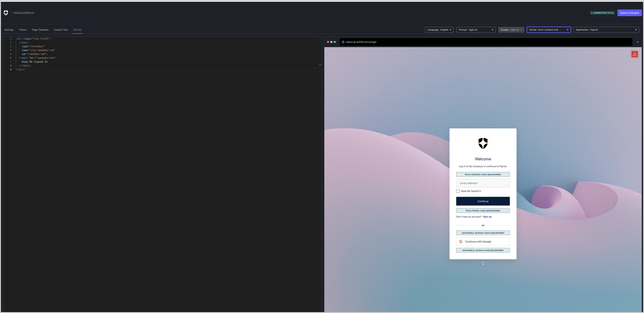
Task: Click Continue with Google button
Action: tap(483, 242)
